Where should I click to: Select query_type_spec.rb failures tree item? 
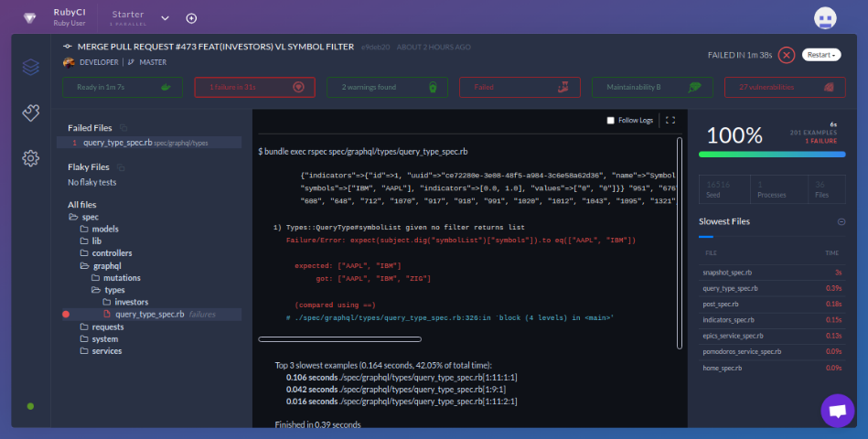pos(152,315)
